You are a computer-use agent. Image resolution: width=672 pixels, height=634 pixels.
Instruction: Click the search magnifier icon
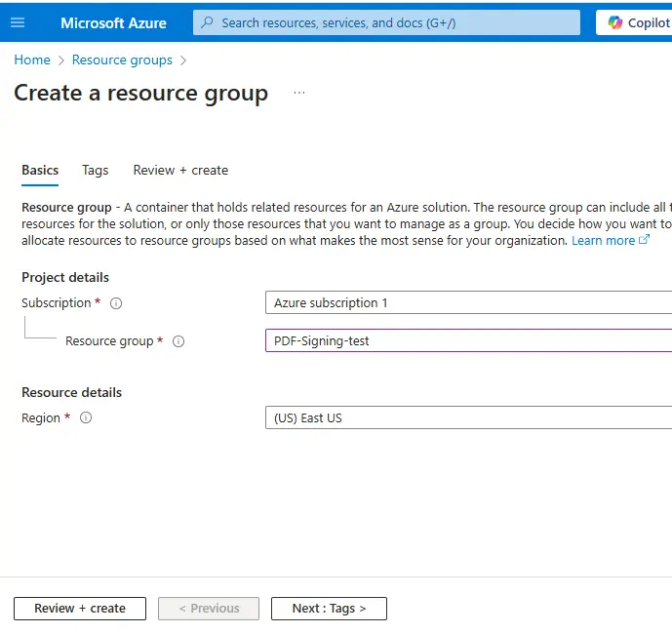click(207, 22)
